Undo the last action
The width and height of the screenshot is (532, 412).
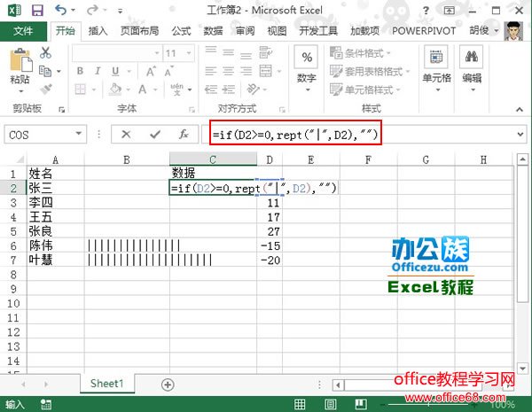pyautogui.click(x=60, y=10)
